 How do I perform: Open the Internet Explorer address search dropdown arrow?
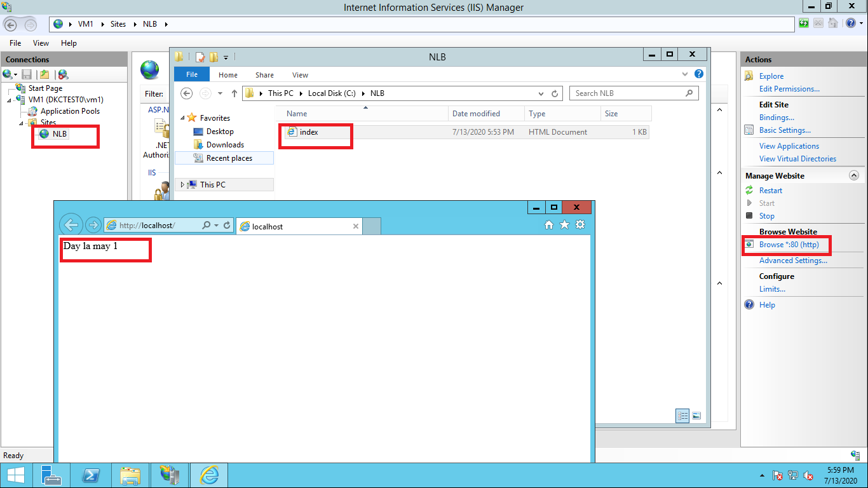click(x=217, y=225)
